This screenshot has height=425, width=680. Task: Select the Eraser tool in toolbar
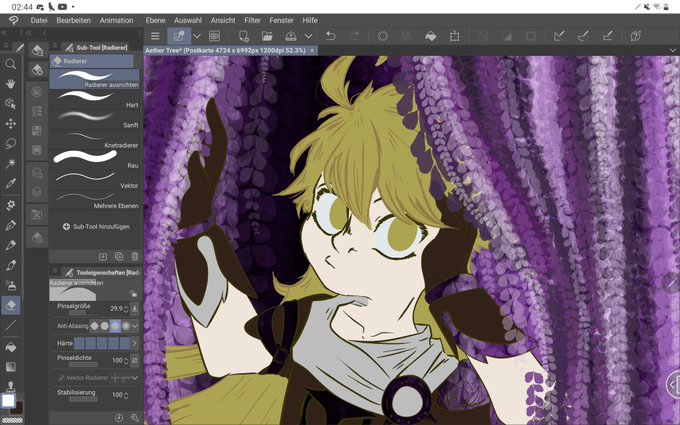pos(10,305)
